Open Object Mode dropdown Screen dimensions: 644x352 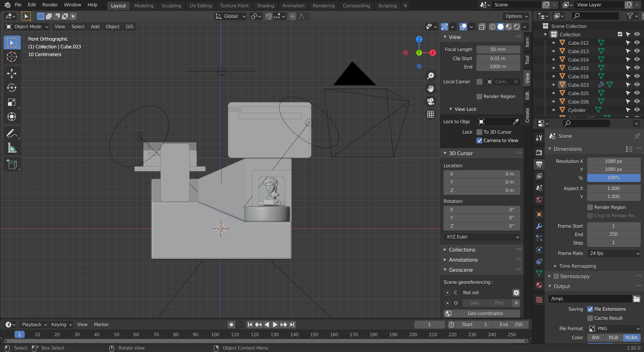point(27,27)
